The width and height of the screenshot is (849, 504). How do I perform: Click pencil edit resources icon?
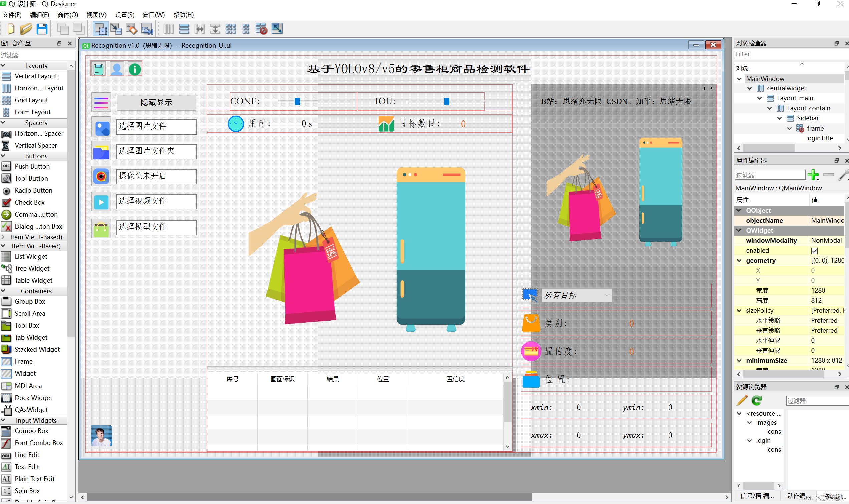point(742,401)
